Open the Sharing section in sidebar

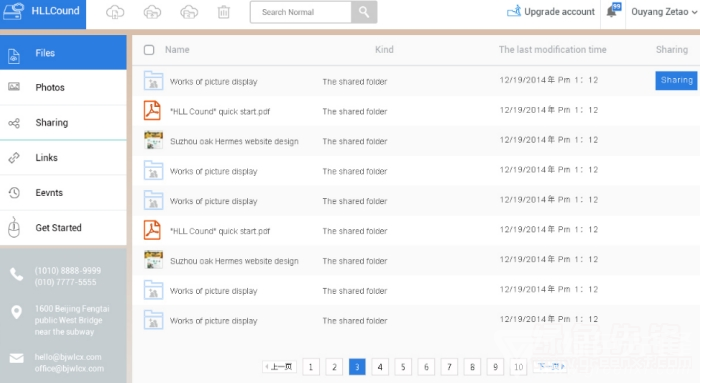click(63, 122)
